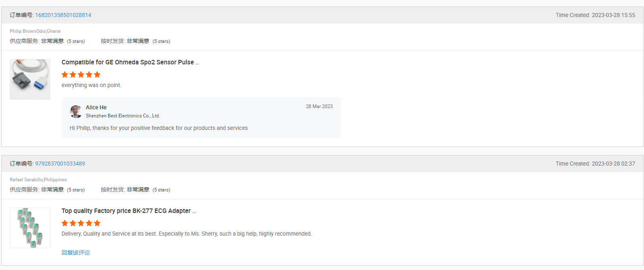Click the star rating on the ECG adapter review
644x270 pixels.
(81, 223)
